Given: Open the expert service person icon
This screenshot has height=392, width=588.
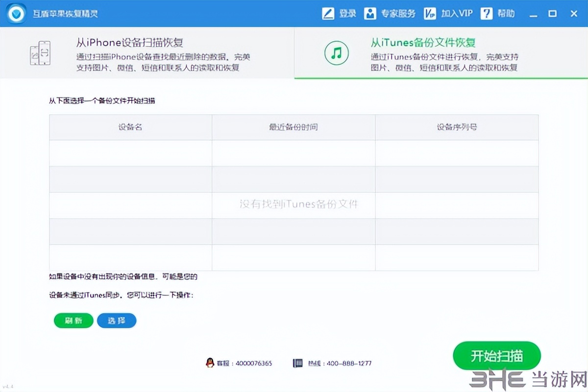Looking at the screenshot, I should pyautogui.click(x=370, y=14).
